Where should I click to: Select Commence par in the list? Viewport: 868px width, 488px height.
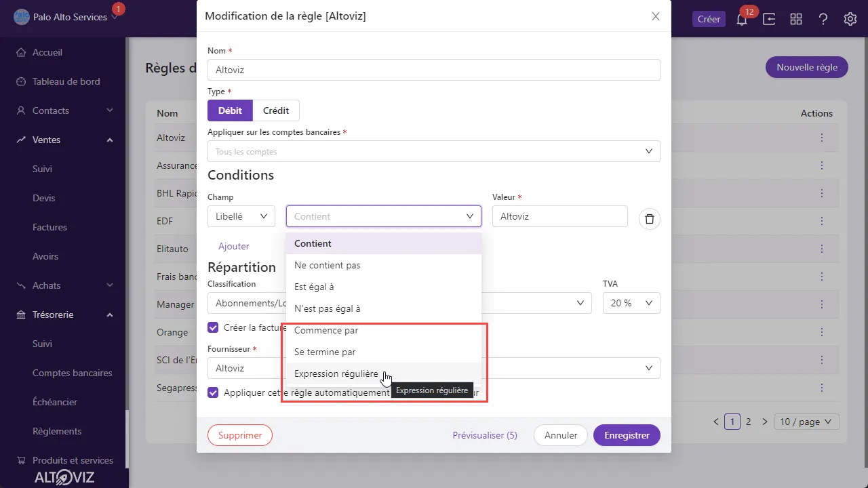(384, 330)
